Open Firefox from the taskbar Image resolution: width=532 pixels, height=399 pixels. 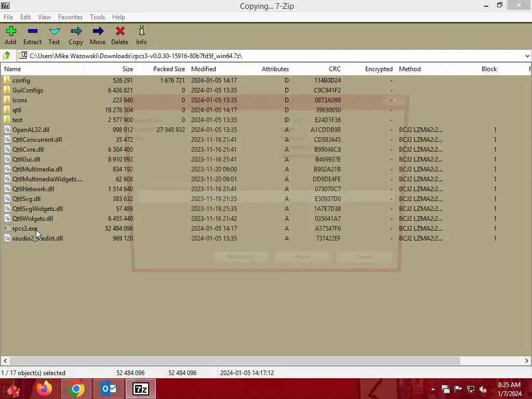pos(44,389)
